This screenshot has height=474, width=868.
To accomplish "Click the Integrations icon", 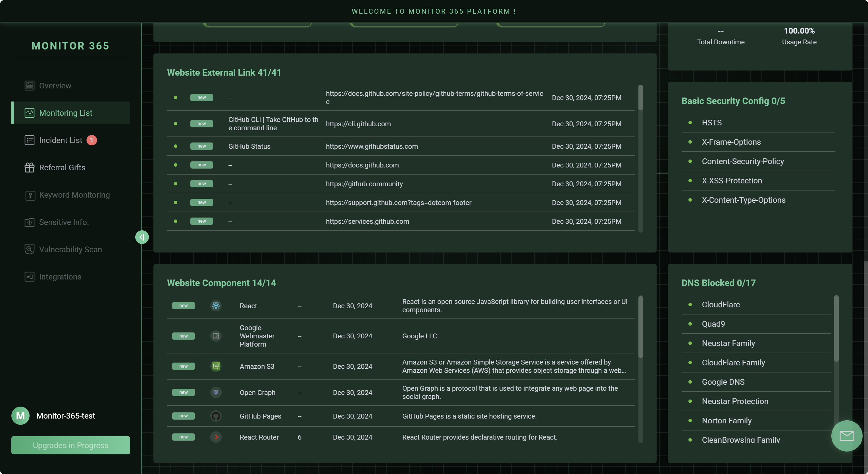I will 29,277.
